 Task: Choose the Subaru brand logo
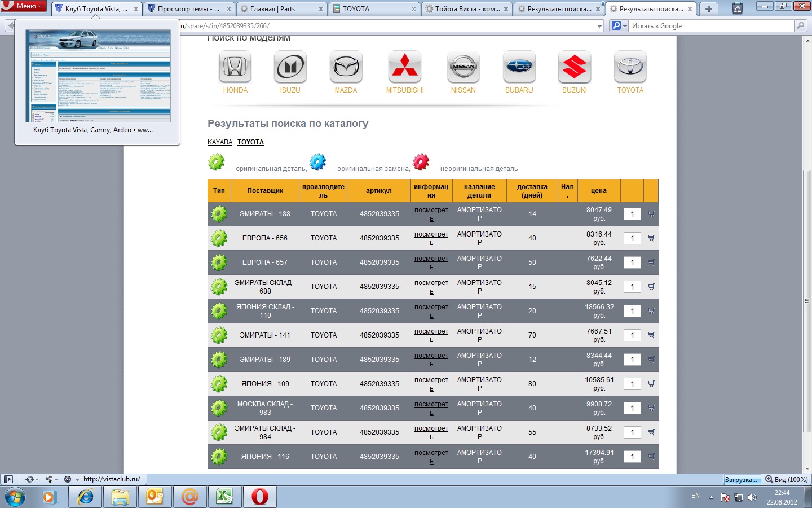pos(519,67)
